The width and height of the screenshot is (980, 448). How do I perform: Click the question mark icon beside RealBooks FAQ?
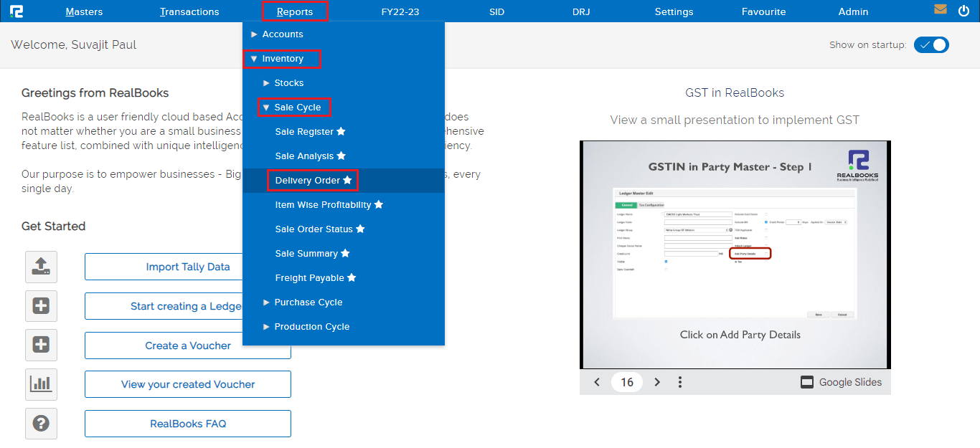tap(41, 423)
